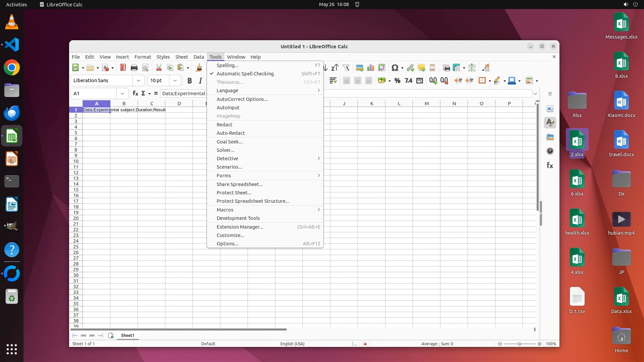Open the sidebar Navigator compass icon
The width and height of the screenshot is (644, 362).
coord(550,151)
